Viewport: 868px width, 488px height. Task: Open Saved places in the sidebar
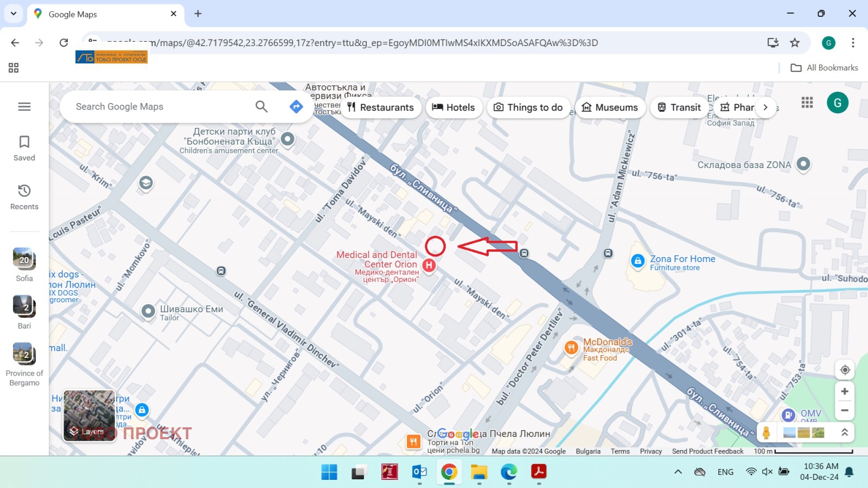(24, 148)
